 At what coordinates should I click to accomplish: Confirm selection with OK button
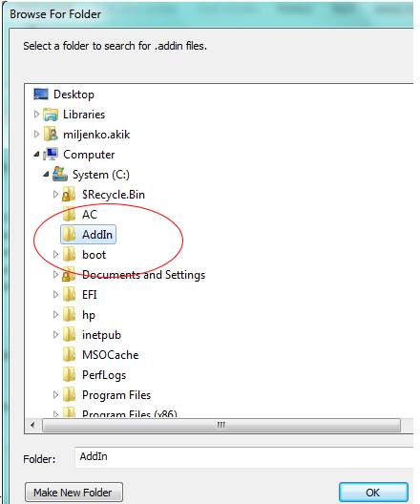click(373, 493)
